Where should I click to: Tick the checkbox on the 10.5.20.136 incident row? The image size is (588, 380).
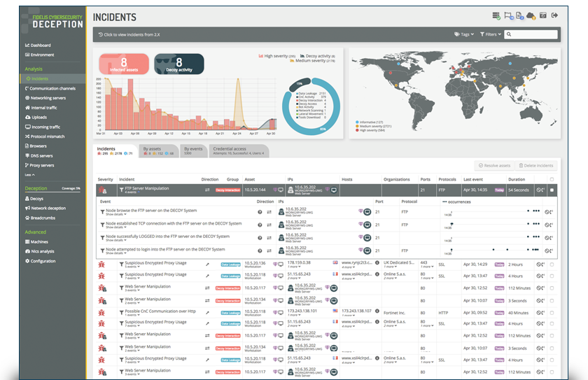point(552,265)
